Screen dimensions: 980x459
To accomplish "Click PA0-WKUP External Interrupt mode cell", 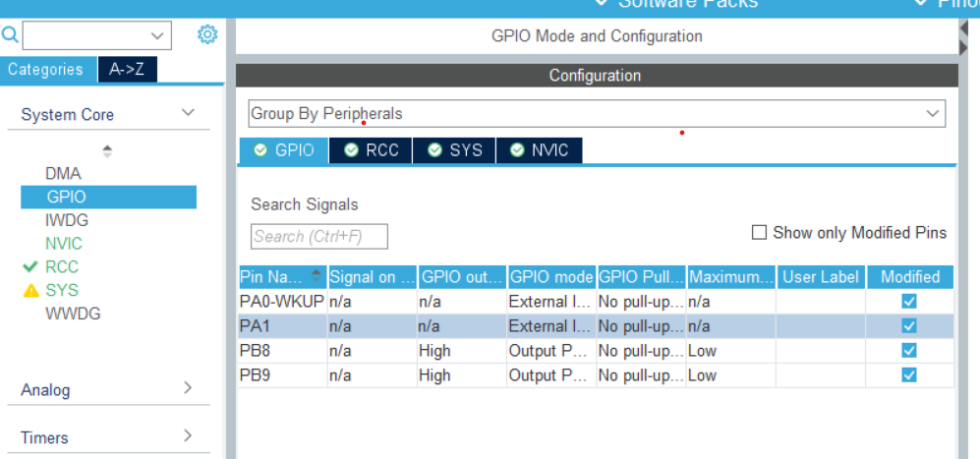I will tap(551, 302).
